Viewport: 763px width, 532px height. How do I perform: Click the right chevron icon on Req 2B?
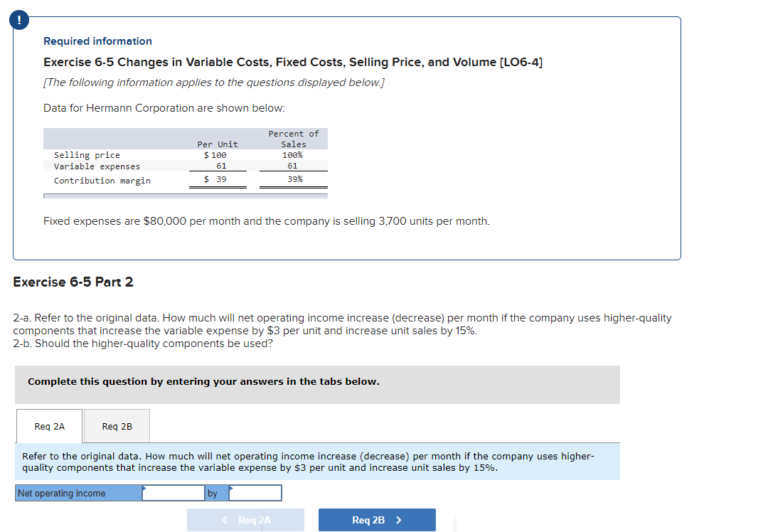tap(398, 520)
